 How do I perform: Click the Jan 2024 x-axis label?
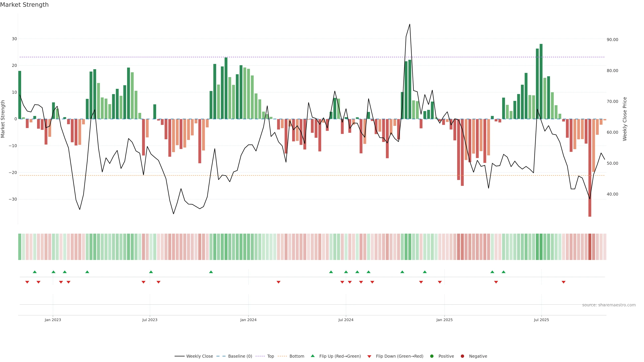pyautogui.click(x=248, y=320)
